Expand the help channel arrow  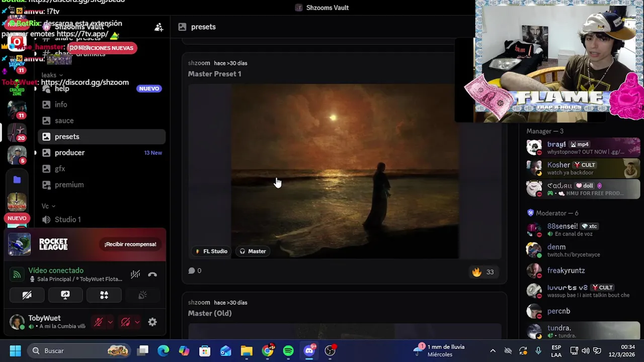(x=35, y=89)
